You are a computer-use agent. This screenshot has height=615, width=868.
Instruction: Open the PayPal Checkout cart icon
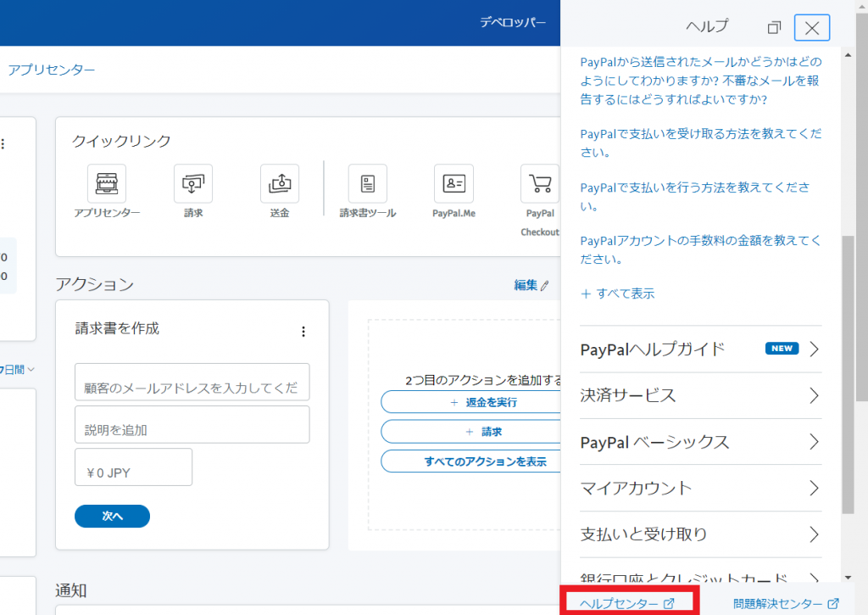(x=540, y=183)
